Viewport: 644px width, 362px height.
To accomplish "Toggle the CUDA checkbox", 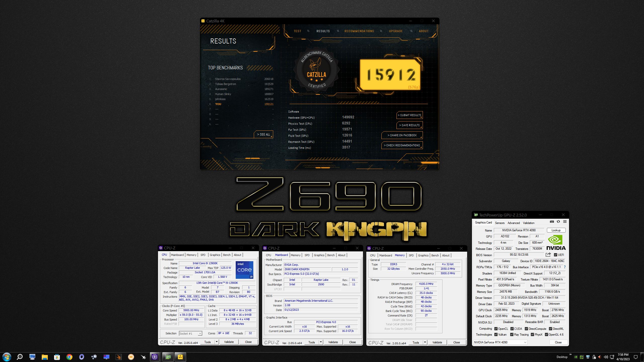I will (x=512, y=329).
